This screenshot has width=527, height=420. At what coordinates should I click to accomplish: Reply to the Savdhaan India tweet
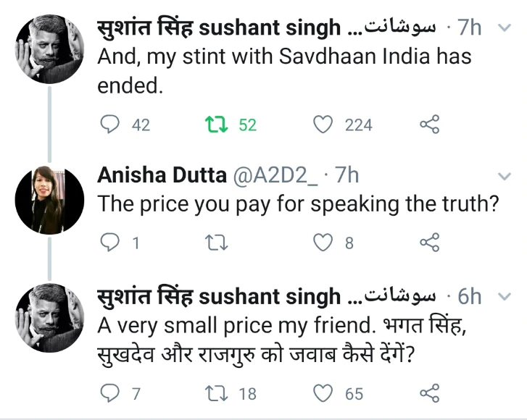[109, 125]
